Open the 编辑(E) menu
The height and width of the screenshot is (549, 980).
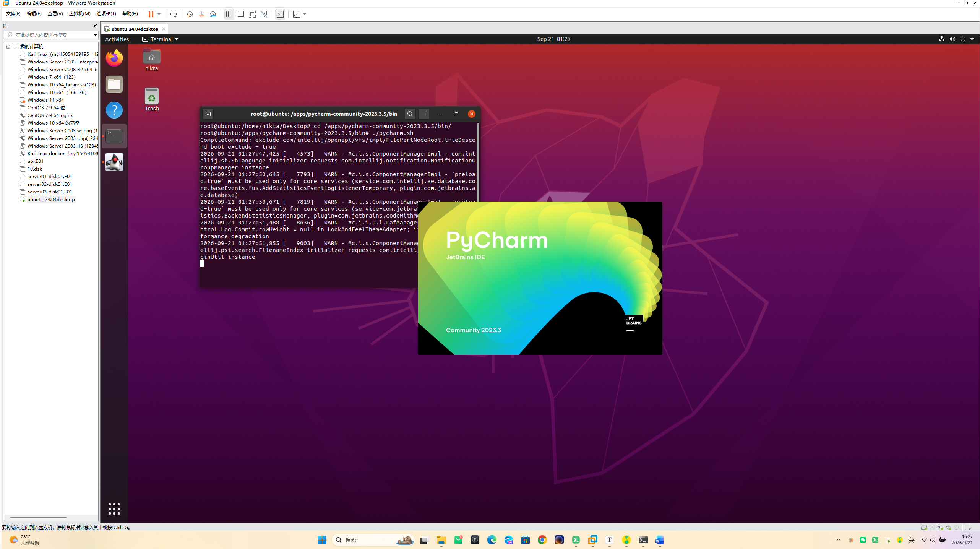point(34,14)
